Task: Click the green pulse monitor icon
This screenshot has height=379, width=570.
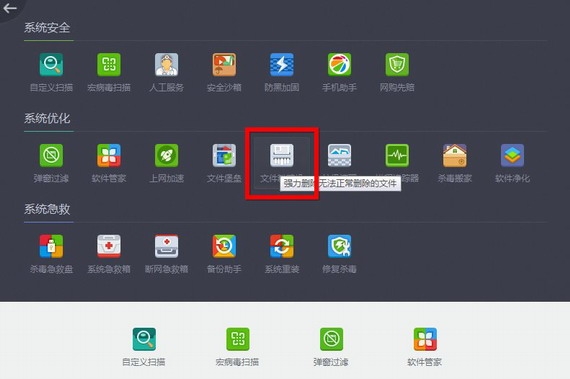Action: (397, 156)
